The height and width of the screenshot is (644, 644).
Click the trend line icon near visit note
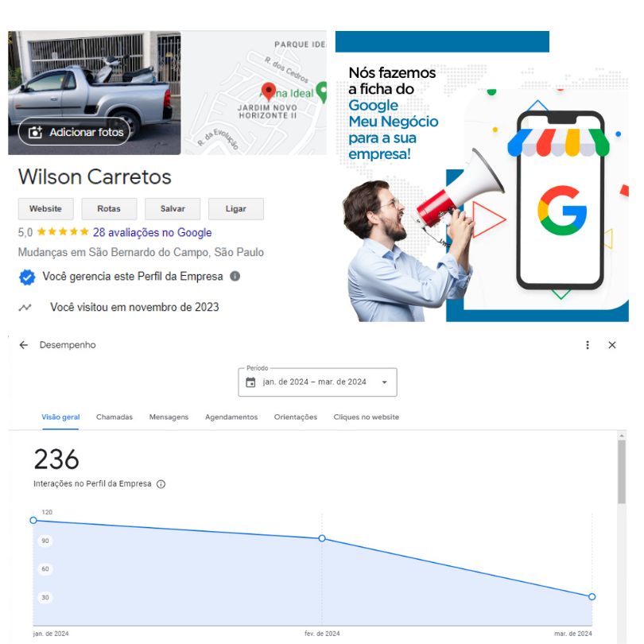tap(25, 307)
